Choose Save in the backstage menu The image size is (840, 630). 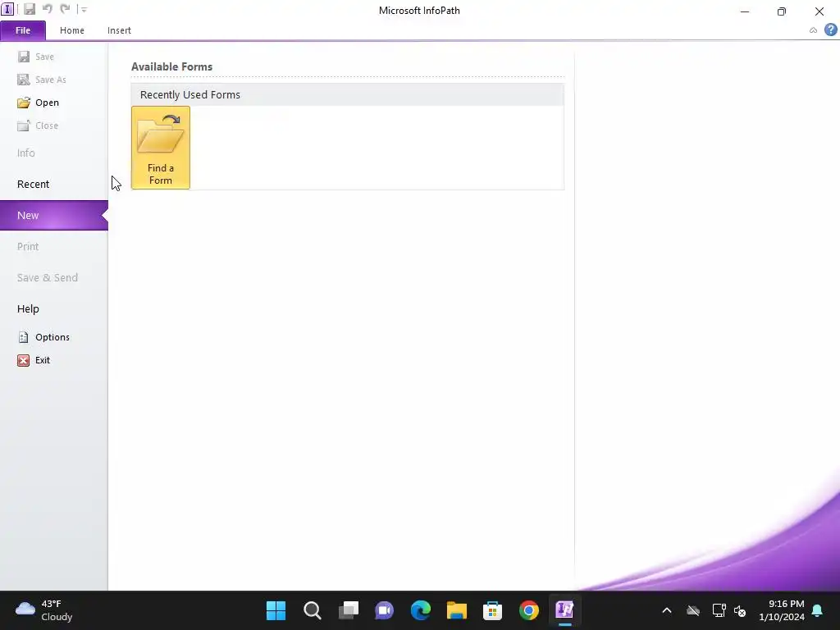pos(36,57)
